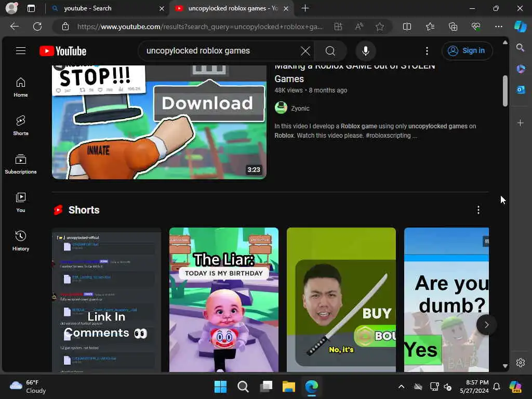Open Subscriptions in the sidebar
532x399 pixels.
coord(21,164)
